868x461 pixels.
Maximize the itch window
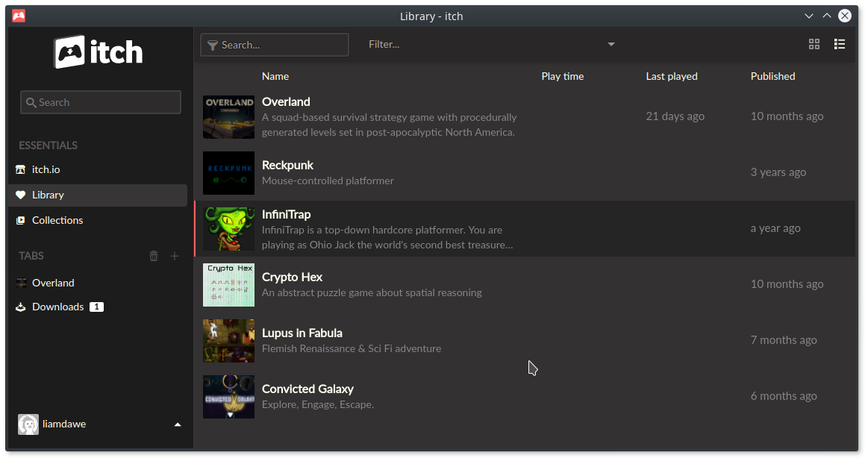coord(826,16)
